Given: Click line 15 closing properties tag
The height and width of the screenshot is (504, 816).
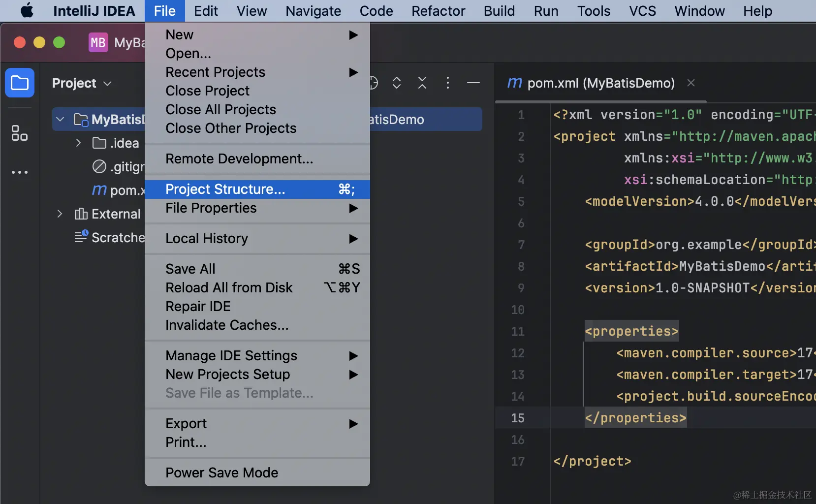Looking at the screenshot, I should (635, 418).
